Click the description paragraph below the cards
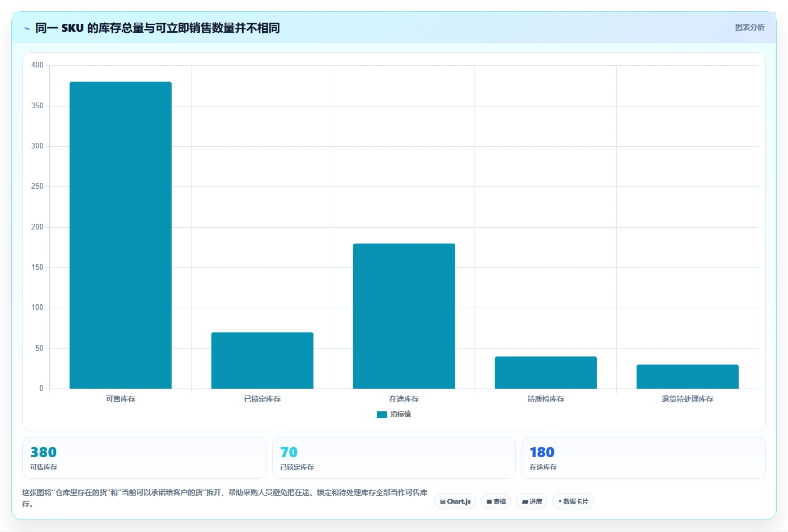Screen dimensions: 788x532 click(x=225, y=498)
